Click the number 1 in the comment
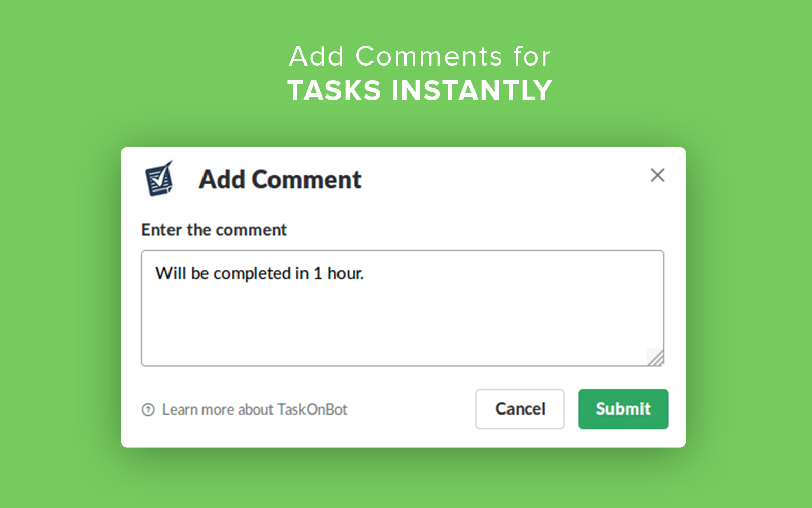 318,274
